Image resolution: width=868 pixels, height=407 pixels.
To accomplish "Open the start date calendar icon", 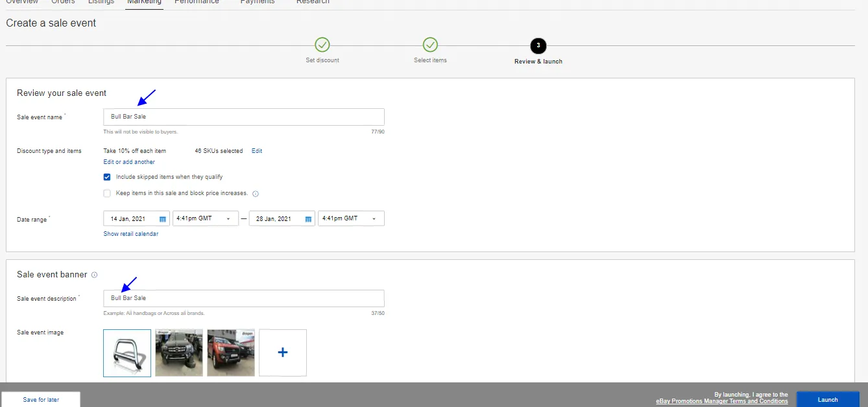I will coord(163,219).
